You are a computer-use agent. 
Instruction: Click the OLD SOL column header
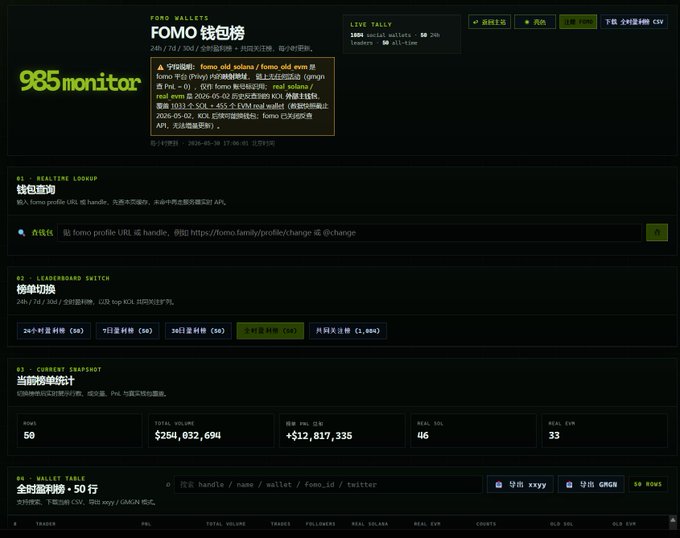point(561,524)
